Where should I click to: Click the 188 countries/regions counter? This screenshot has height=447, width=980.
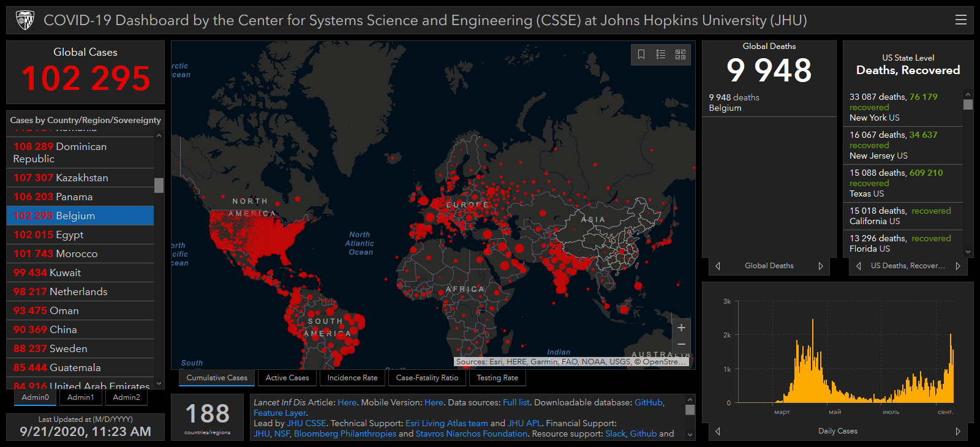208,418
